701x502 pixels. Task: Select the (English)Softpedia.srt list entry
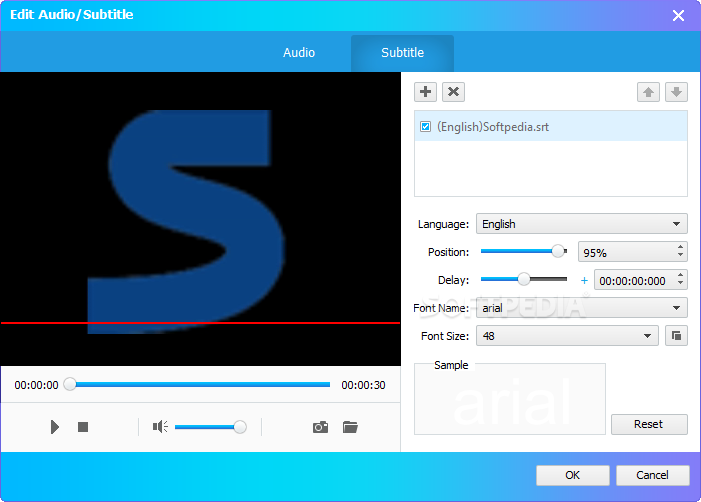[x=551, y=127]
